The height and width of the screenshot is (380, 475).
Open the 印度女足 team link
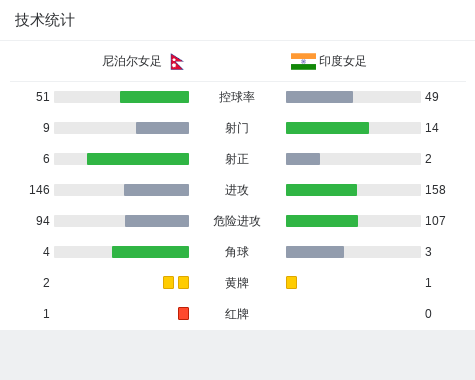pos(343,61)
